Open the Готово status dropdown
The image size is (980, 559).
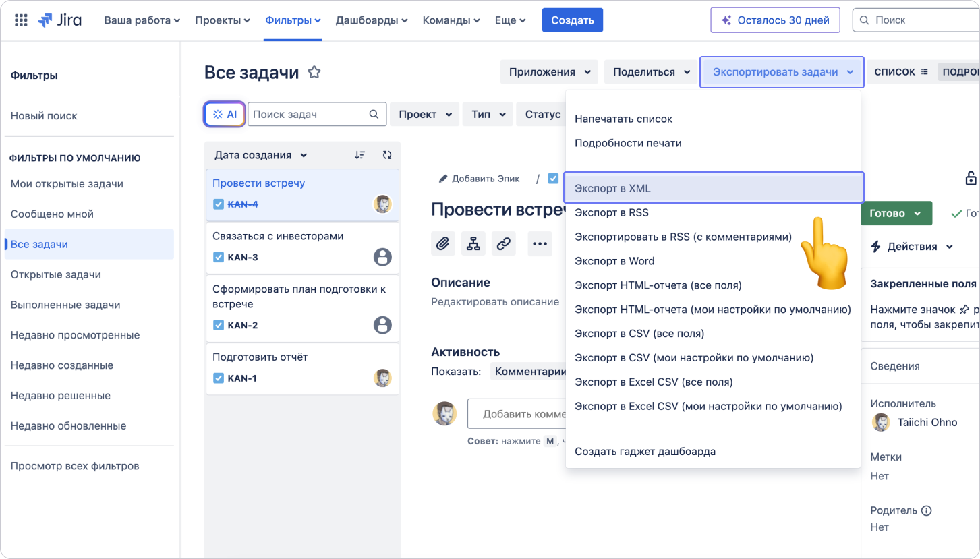point(896,213)
